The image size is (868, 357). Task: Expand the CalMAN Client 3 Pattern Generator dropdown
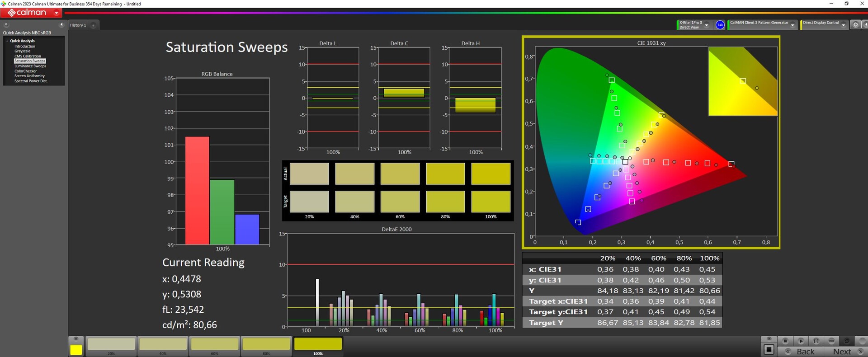[793, 25]
